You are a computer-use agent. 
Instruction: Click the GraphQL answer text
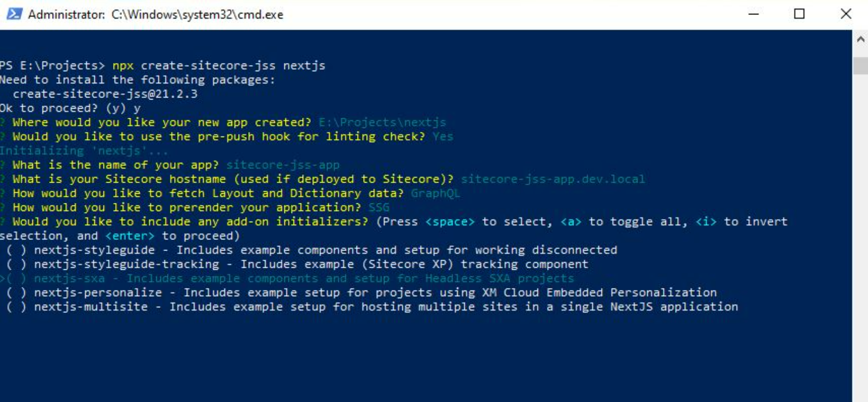coord(435,193)
